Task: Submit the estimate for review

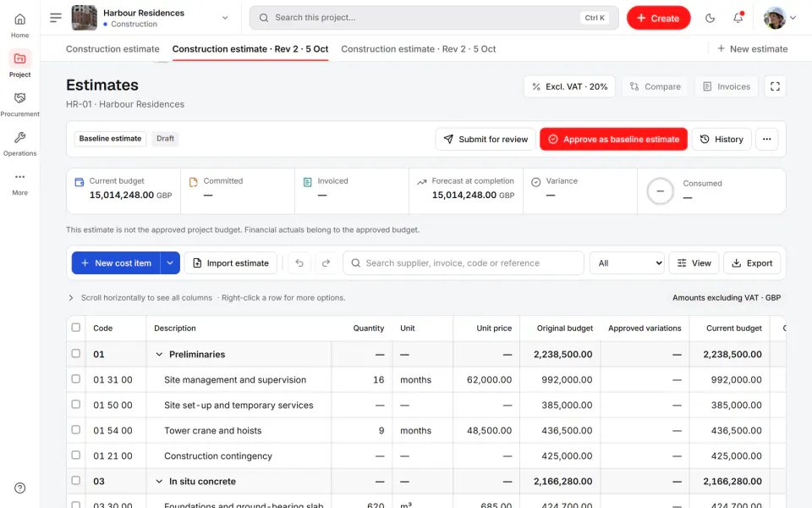Action: (x=486, y=139)
